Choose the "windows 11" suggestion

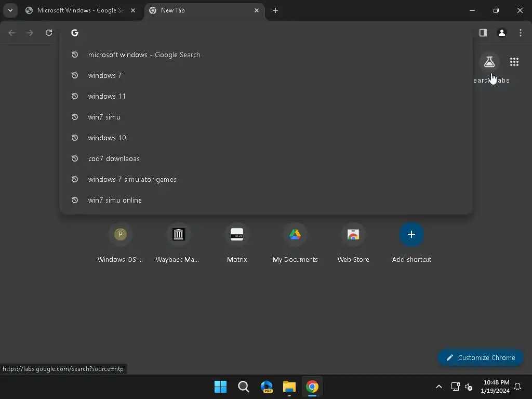coord(266,96)
